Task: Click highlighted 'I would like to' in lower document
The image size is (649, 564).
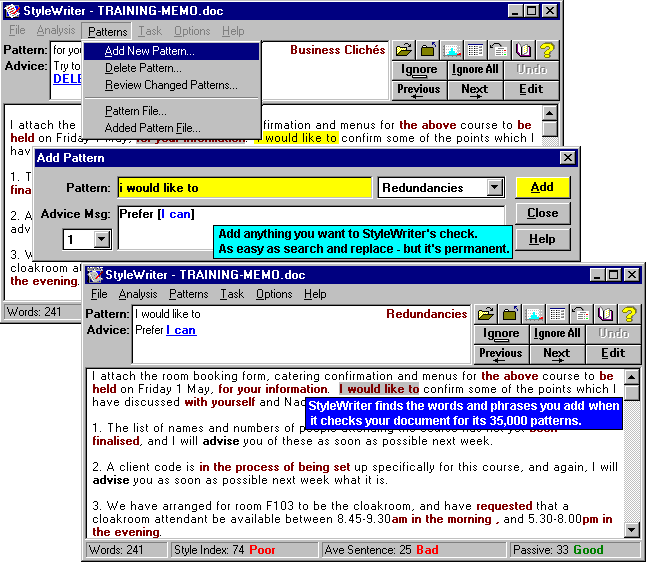Action: (379, 389)
